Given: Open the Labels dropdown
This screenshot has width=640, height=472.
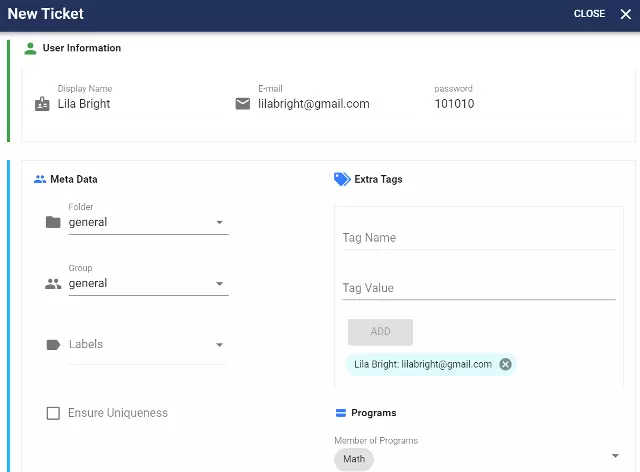Looking at the screenshot, I should (x=149, y=345).
